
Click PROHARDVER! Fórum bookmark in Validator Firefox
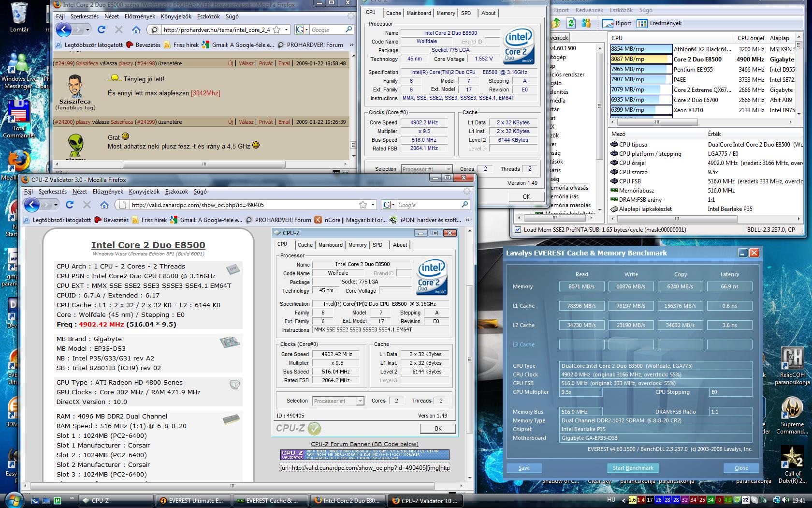(x=278, y=220)
